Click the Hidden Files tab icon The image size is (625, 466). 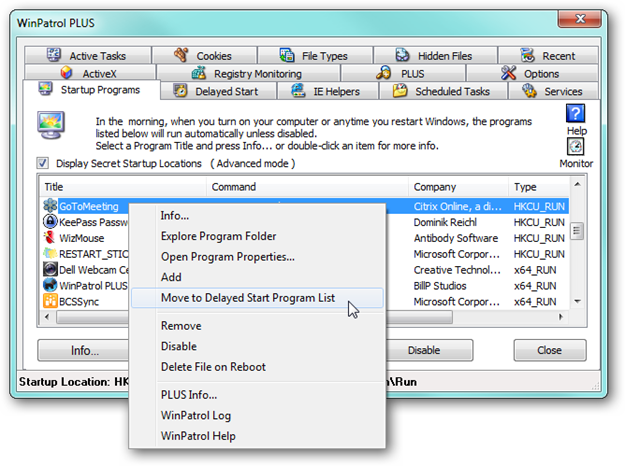point(402,55)
